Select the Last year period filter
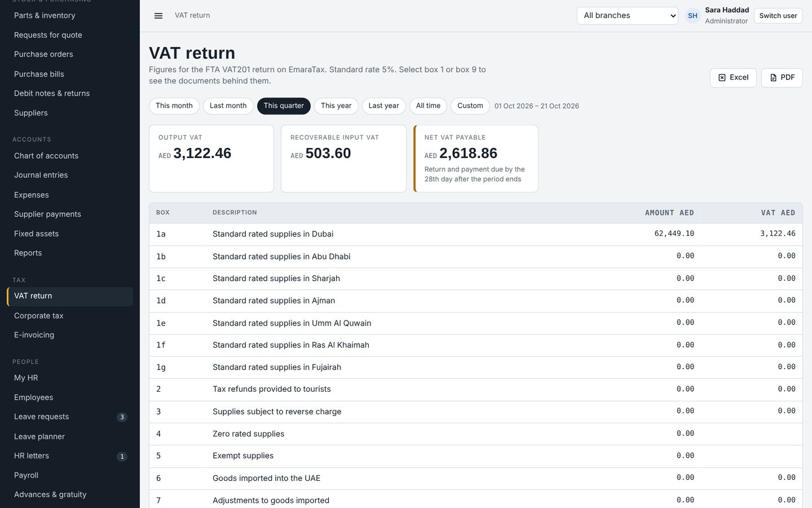 383,106
